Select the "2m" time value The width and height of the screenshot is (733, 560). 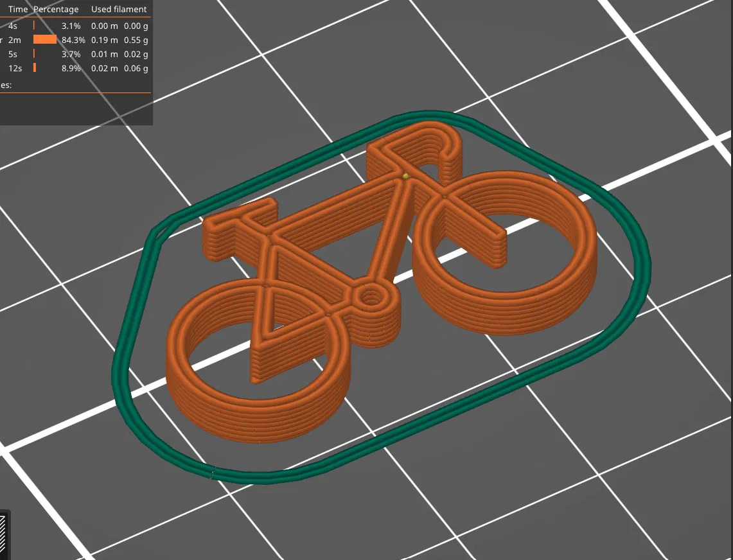(15, 40)
